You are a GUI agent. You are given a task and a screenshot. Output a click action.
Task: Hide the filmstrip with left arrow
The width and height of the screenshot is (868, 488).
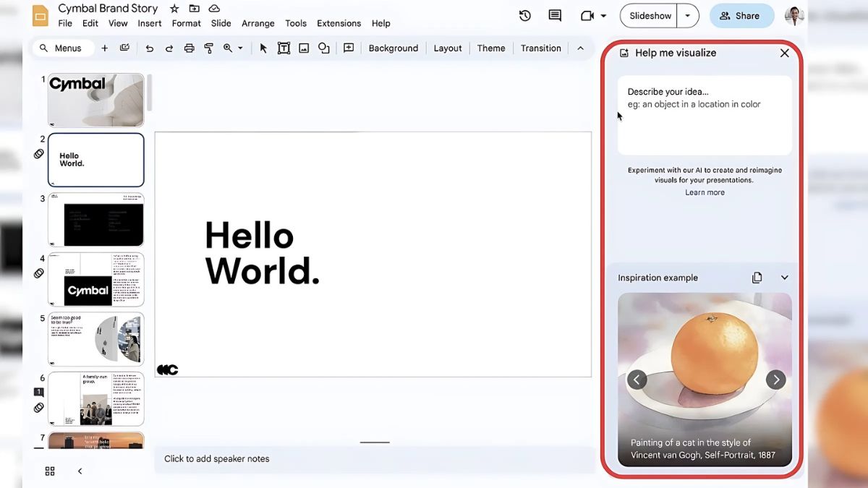[x=80, y=471]
